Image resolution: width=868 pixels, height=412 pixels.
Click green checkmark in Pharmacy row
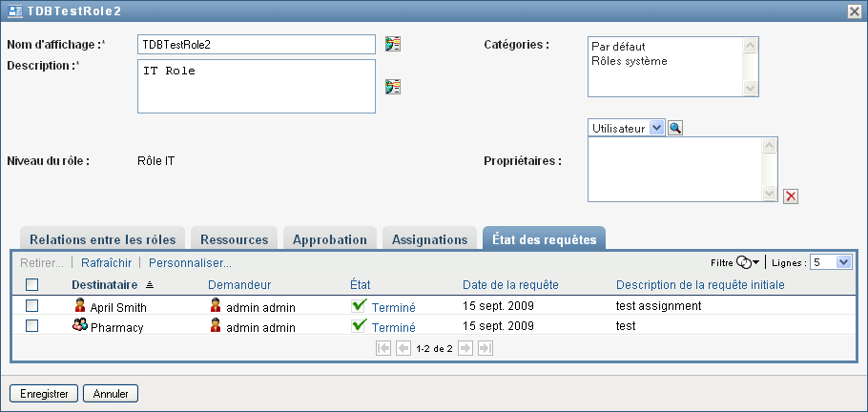coord(360,325)
